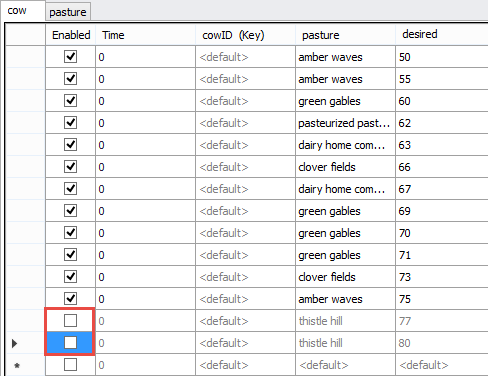Disable the row with desired 66
The image size is (488, 376).
pyautogui.click(x=70, y=167)
